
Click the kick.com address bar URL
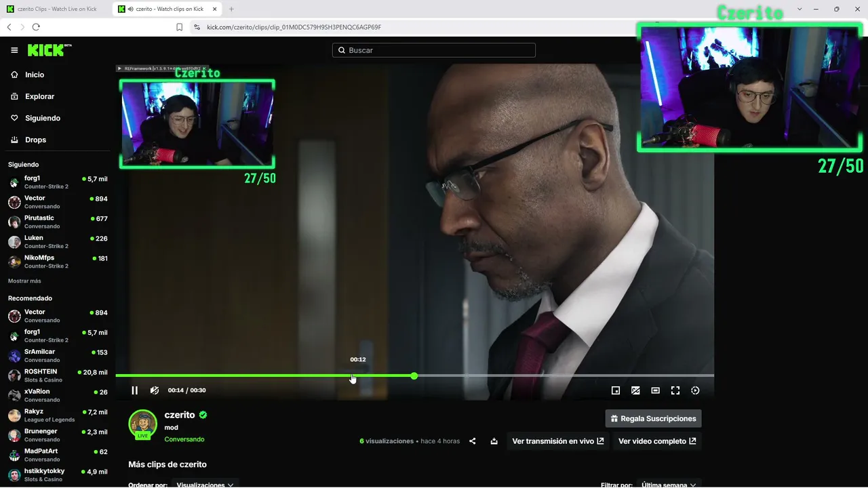click(294, 27)
